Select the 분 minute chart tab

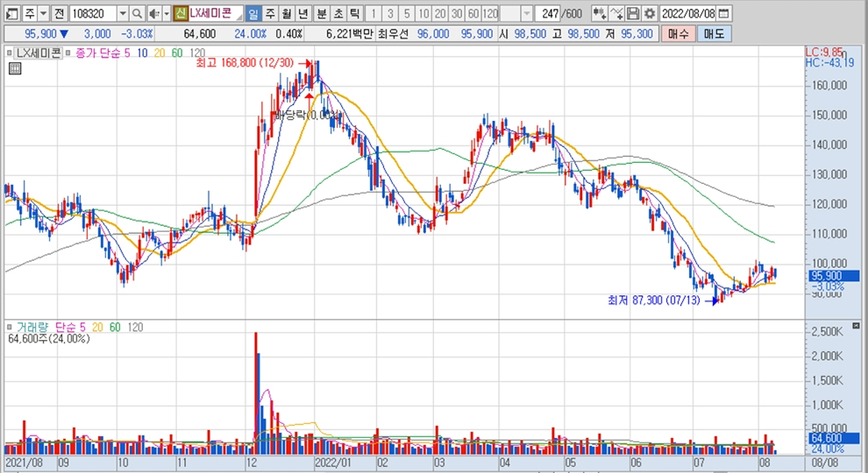tap(322, 13)
